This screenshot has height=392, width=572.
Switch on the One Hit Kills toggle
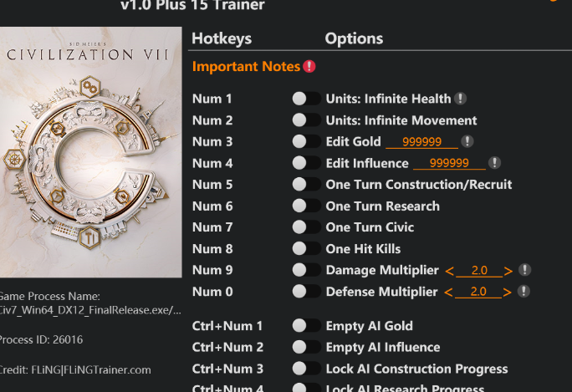click(306, 249)
